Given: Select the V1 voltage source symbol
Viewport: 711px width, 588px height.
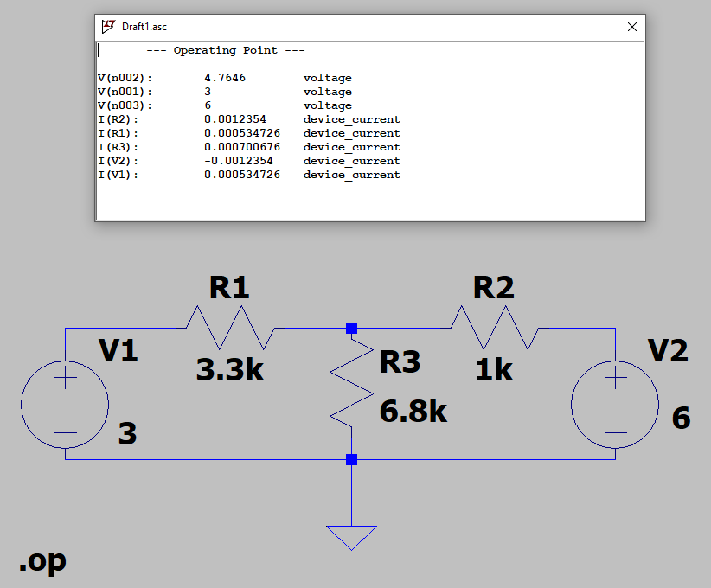Looking at the screenshot, I should pos(65,405).
